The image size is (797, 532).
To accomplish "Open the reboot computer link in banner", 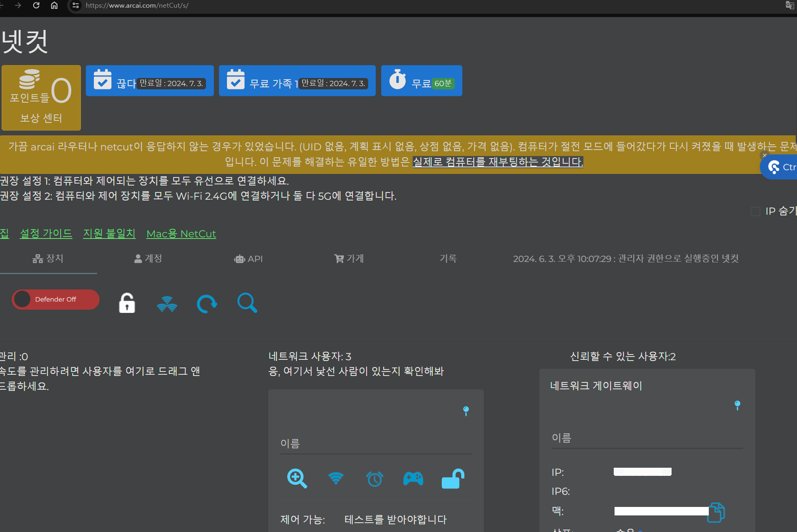I will [x=498, y=162].
